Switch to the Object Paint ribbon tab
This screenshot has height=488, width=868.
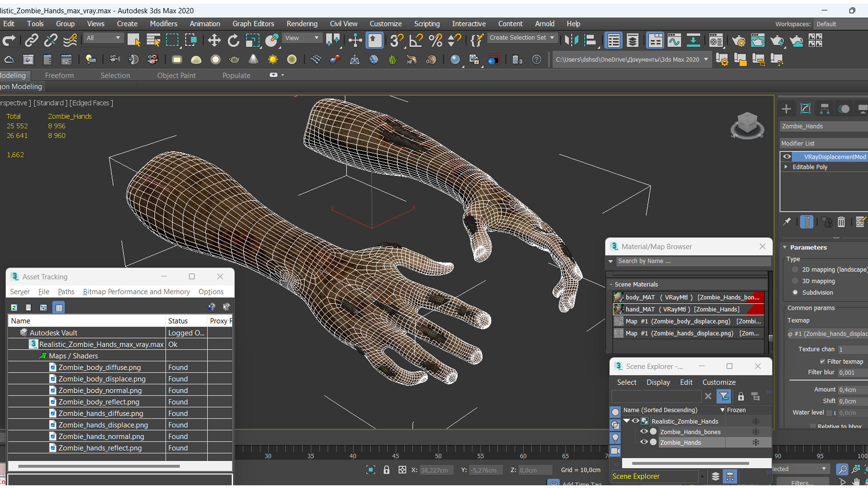point(176,75)
